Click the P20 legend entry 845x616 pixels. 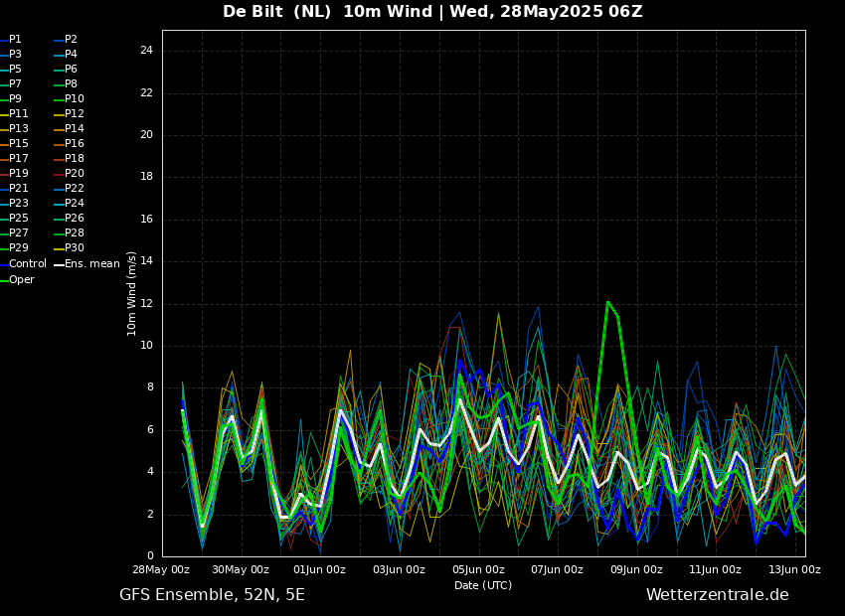coord(74,174)
